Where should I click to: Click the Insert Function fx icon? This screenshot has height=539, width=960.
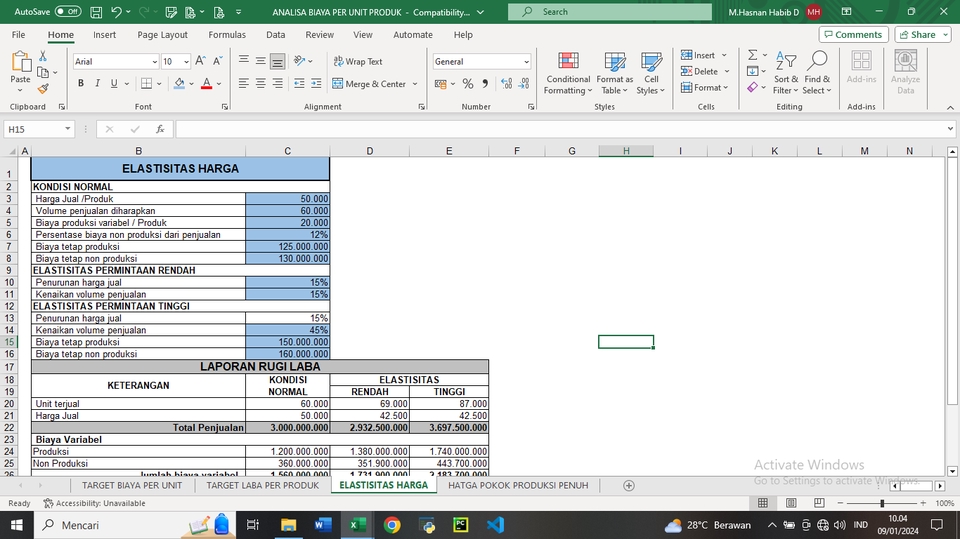point(160,129)
